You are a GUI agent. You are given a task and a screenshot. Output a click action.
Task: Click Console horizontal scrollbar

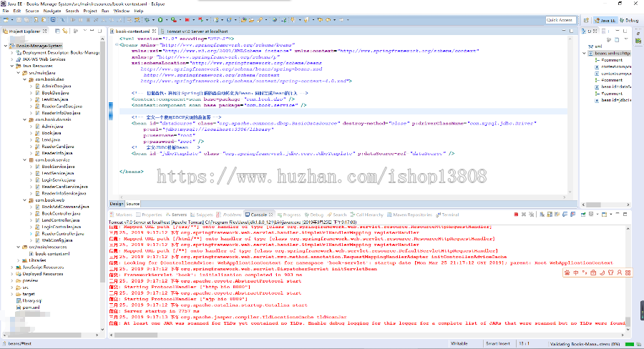(135, 335)
